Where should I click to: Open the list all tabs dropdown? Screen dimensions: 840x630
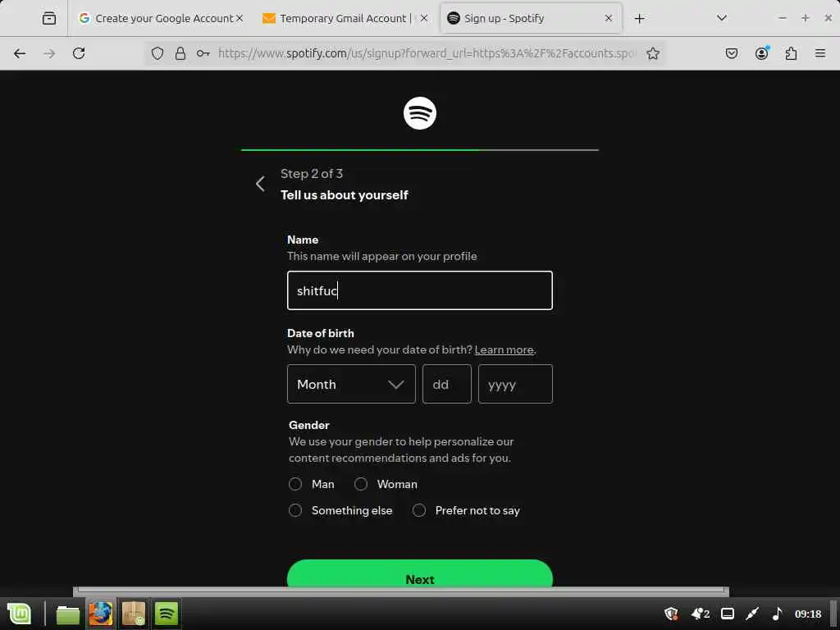point(722,18)
